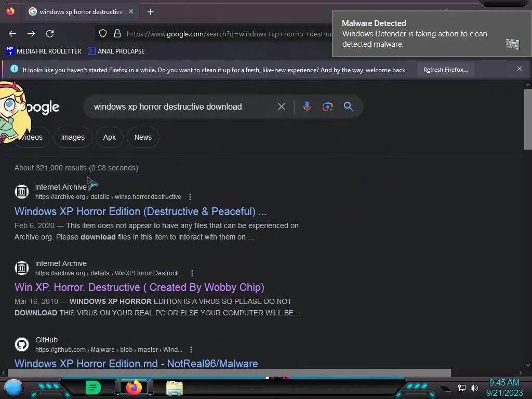Screen dimensions: 532x399
Task: Click the scroll right arrow of horizontal scrollbar
Action: (521, 373)
